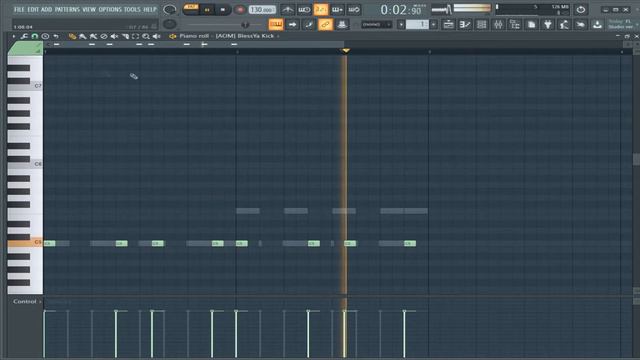Expand the Control lane selector
This screenshot has height=360, width=640.
point(27,302)
